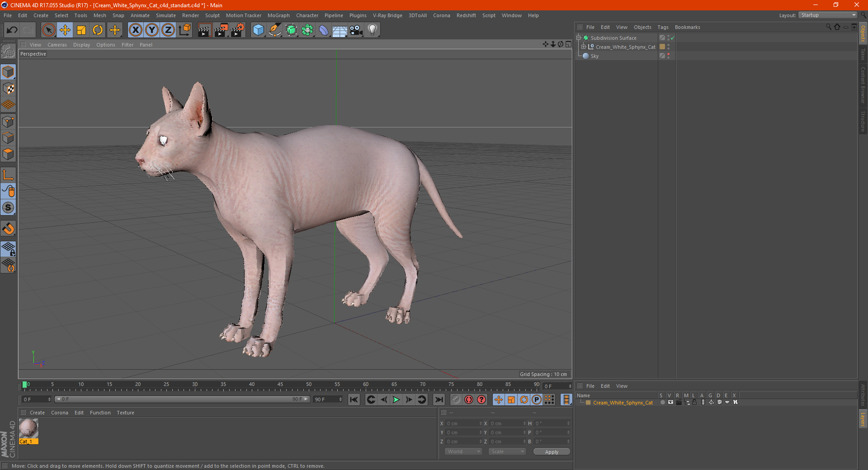Select Cream_White_Sphynx_Cat layer in Layers panel

tap(623, 403)
